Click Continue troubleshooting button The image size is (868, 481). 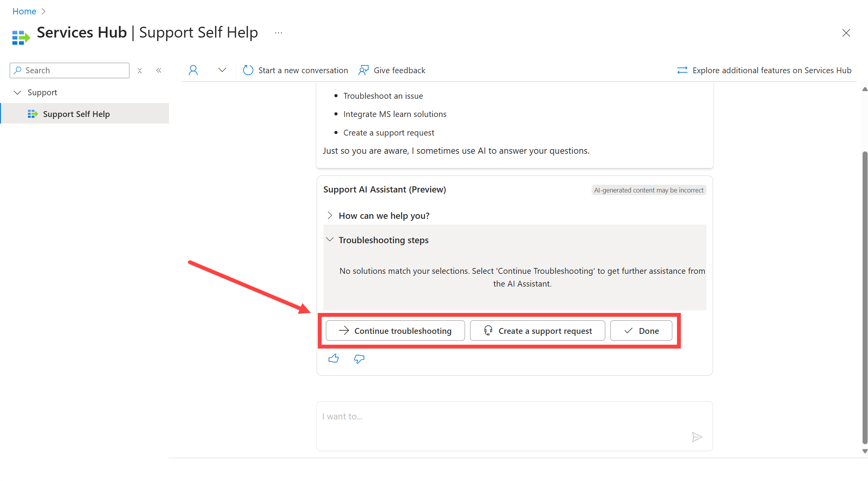394,330
